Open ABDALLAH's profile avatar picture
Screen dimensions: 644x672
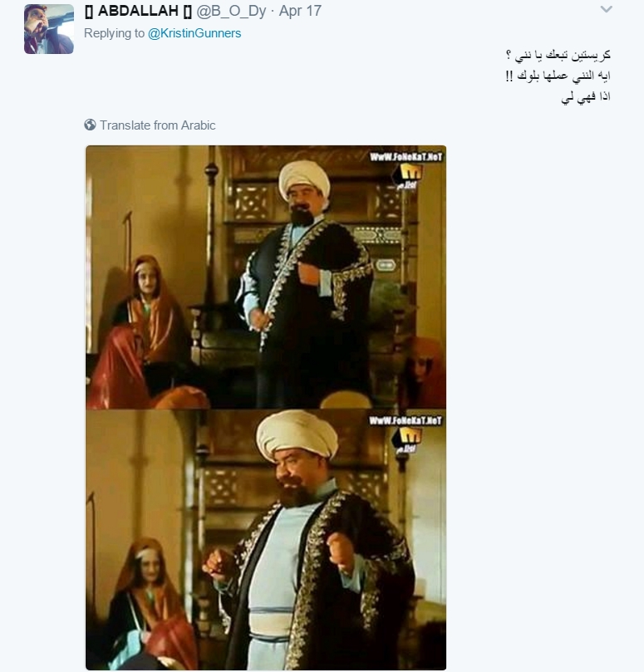pyautogui.click(x=49, y=29)
